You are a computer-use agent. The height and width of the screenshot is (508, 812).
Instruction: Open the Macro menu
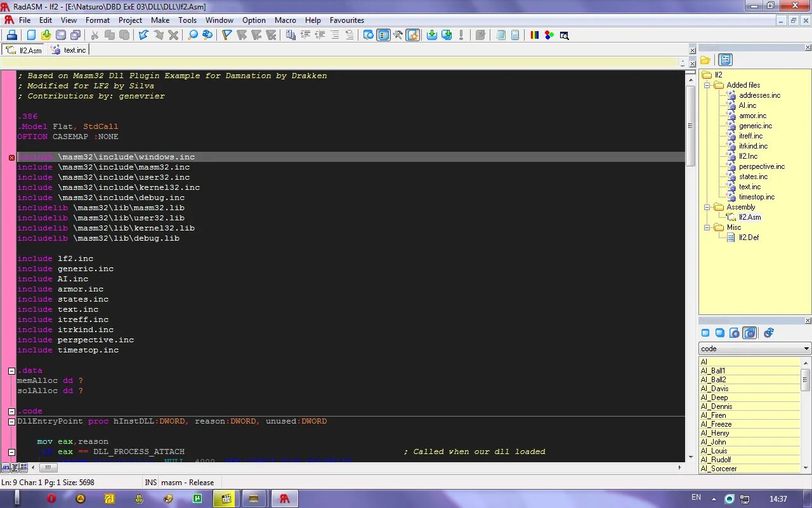(x=285, y=20)
